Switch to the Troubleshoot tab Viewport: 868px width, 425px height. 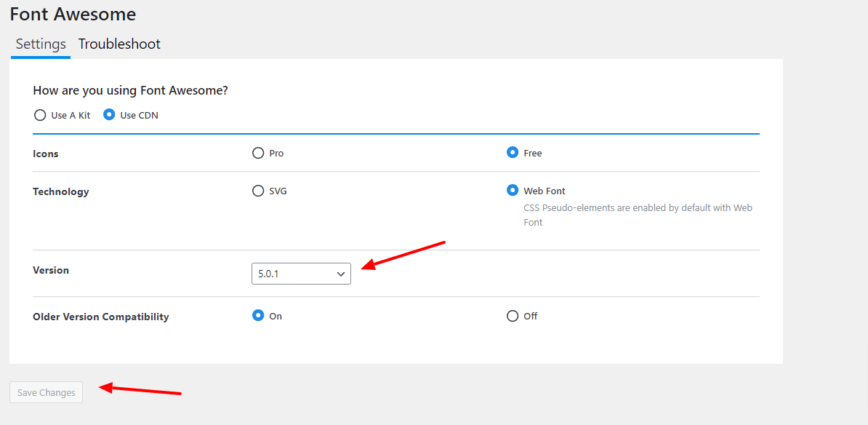click(119, 44)
